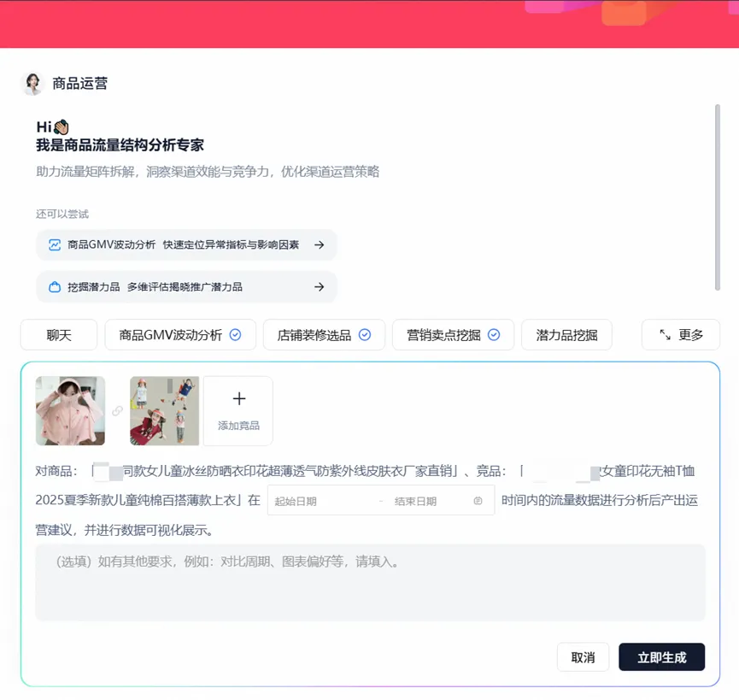The image size is (739, 700).
Task: Click the plus icon to 添加竞品
Action: 238,399
